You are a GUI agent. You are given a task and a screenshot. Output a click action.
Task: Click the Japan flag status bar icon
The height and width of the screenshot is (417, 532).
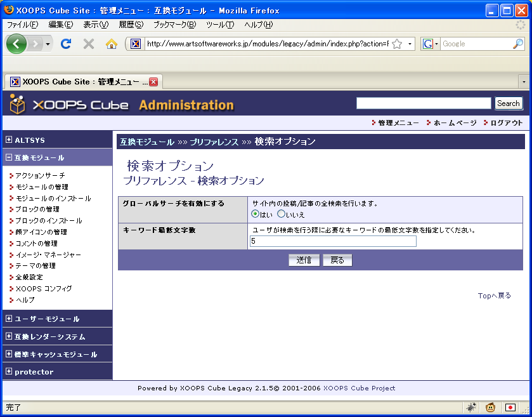(x=510, y=407)
